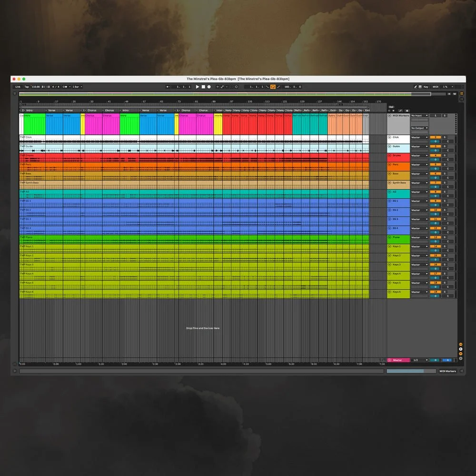Enter key mapping mode via the Key icon
The width and height of the screenshot is (476, 476).
click(x=426, y=88)
